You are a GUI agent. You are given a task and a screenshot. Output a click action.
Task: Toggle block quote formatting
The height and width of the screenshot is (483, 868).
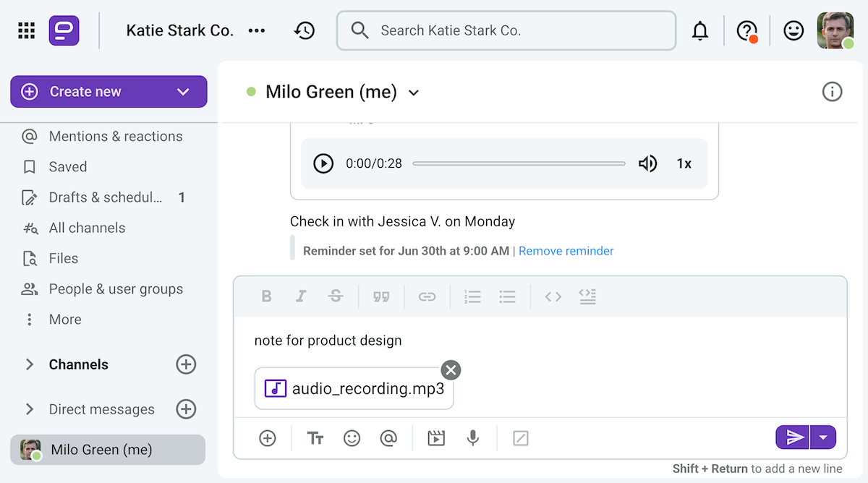tap(381, 296)
